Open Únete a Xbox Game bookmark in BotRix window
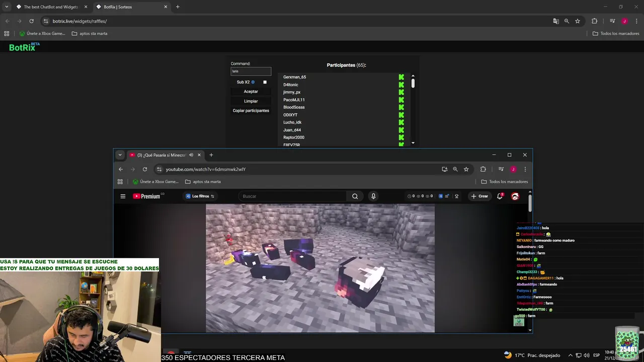 [42, 34]
